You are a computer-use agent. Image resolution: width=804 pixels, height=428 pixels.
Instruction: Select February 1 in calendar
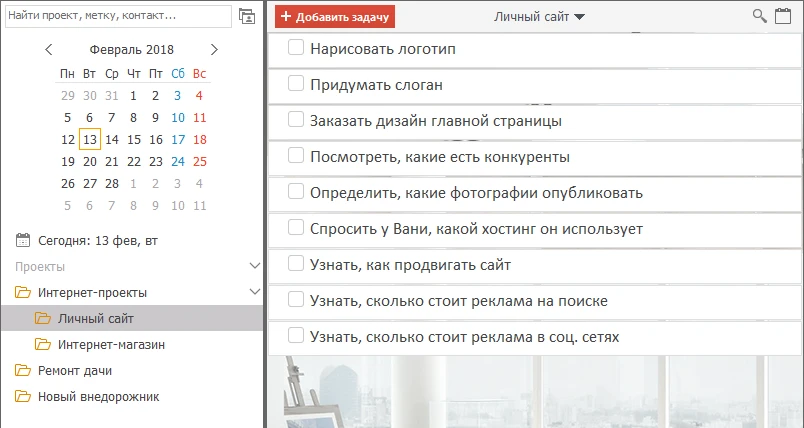click(133, 95)
